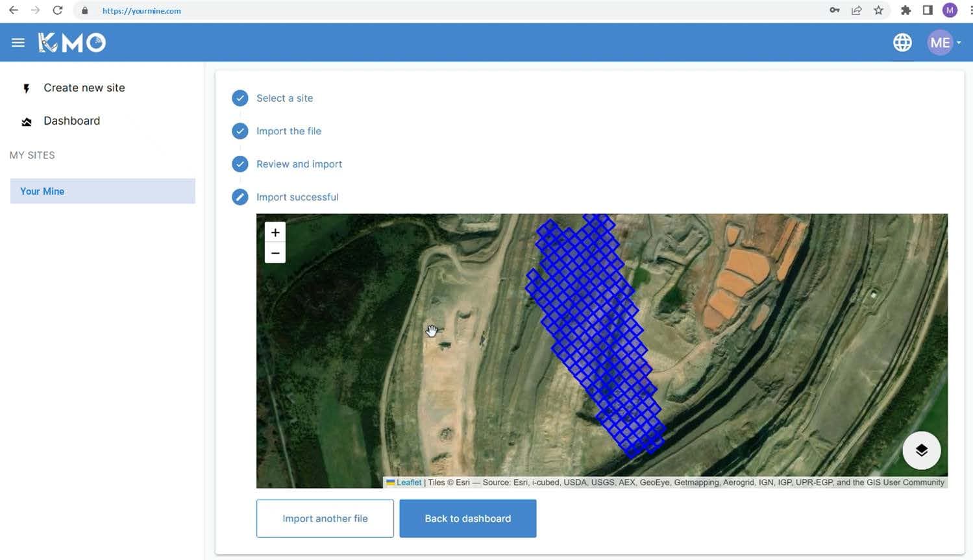
Task: Zoom in on the map
Action: click(x=275, y=232)
